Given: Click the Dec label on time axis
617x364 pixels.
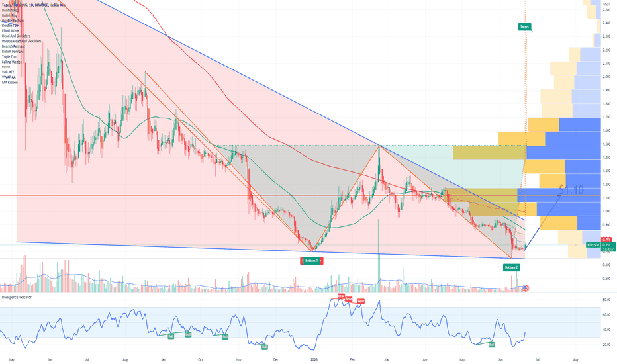Looking at the screenshot, I should 275,359.
